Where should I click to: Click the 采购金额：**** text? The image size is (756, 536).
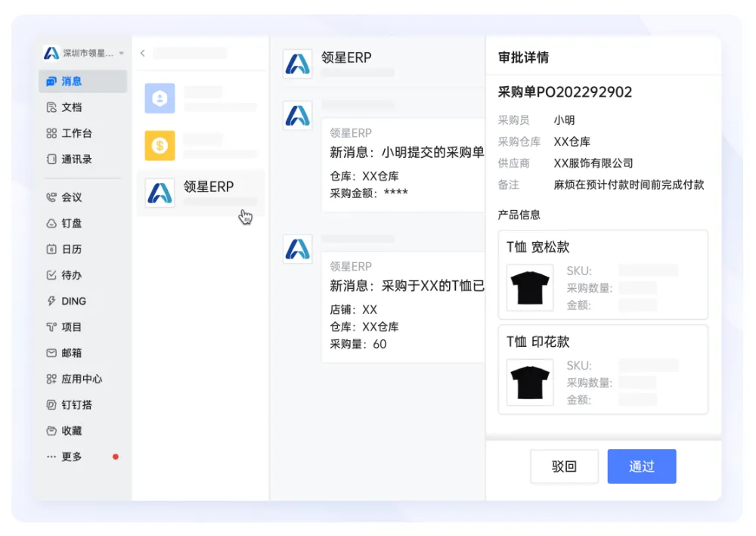(369, 194)
